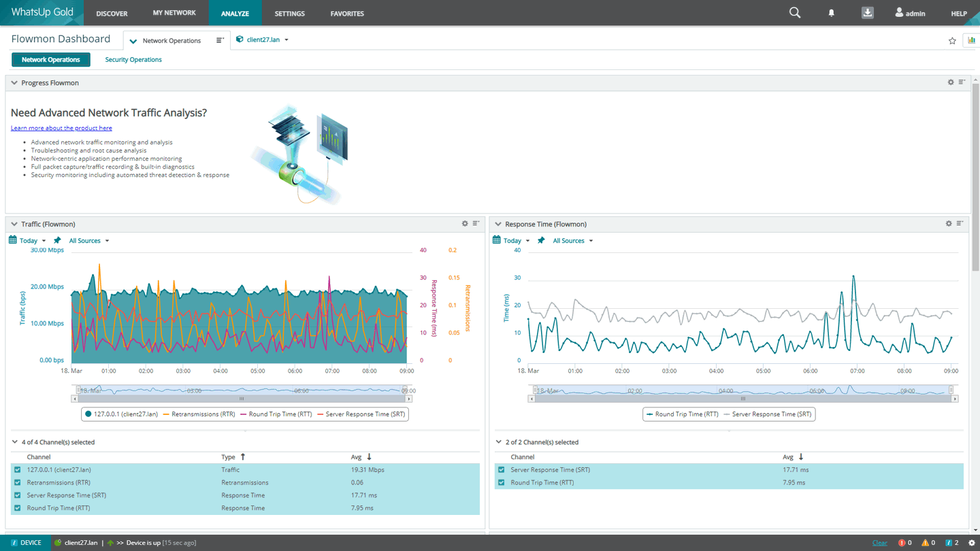Click red error count icon in status bar
Screen dimensions: 980x551
click(x=902, y=543)
